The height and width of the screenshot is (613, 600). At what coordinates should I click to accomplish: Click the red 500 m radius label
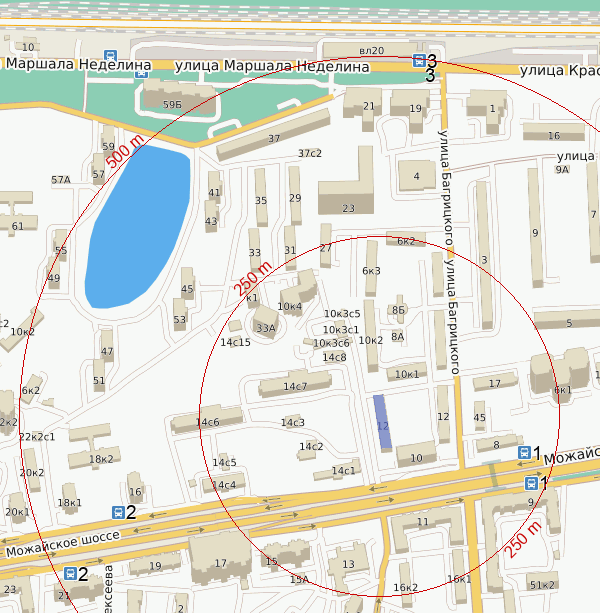coord(126,149)
